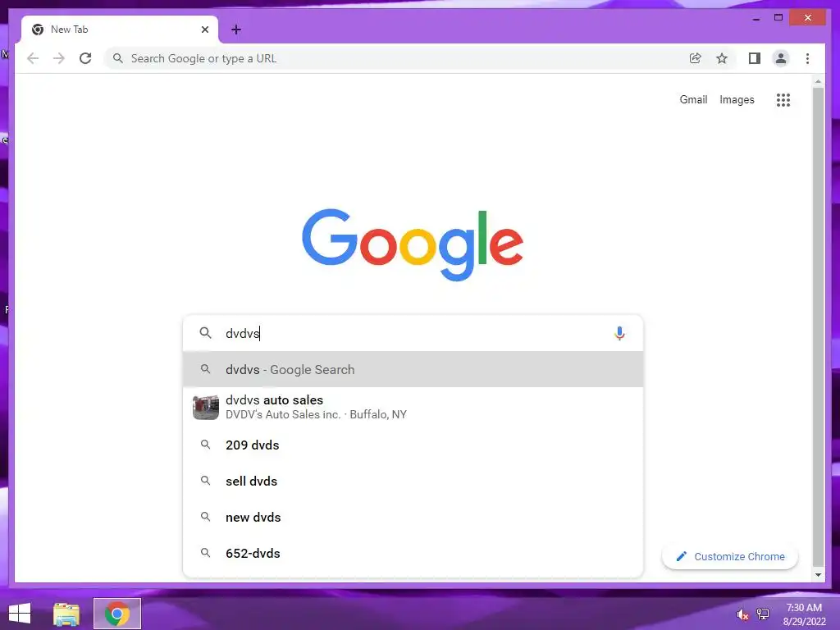This screenshot has width=840, height=630.
Task: Choose '652-dvds' suggestion
Action: 413,554
